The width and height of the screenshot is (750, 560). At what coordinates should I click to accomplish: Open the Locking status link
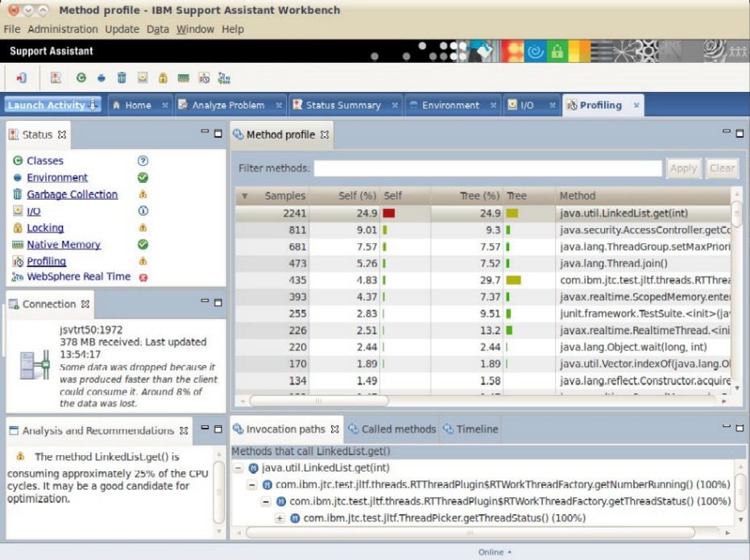coord(45,228)
